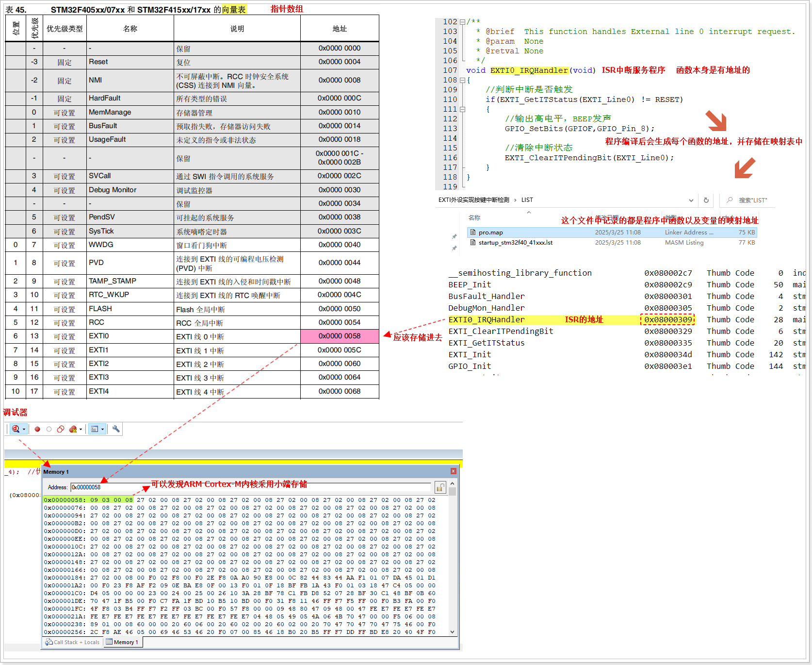Collapse the comment block at line 102
The image size is (812, 665).
click(462, 22)
